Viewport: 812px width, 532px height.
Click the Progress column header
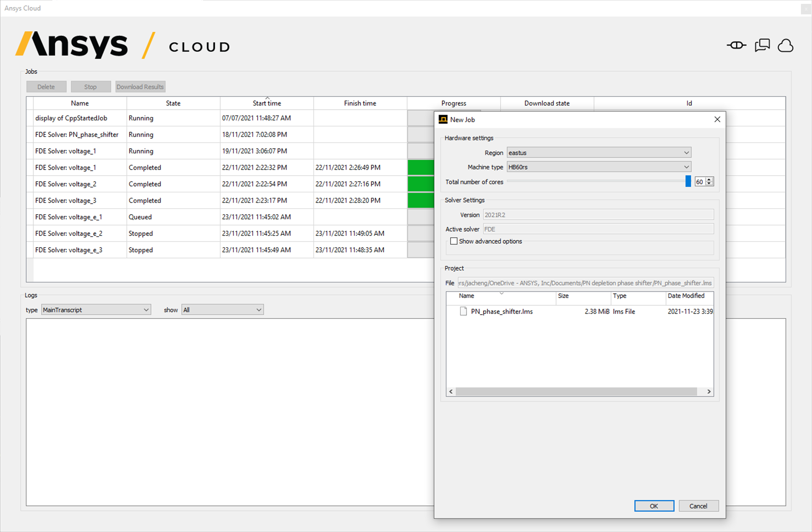point(453,103)
